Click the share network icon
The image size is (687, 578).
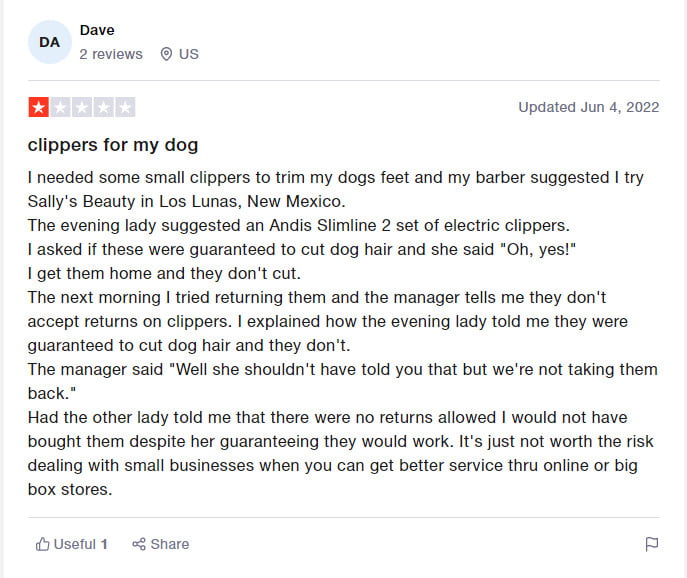click(x=139, y=544)
